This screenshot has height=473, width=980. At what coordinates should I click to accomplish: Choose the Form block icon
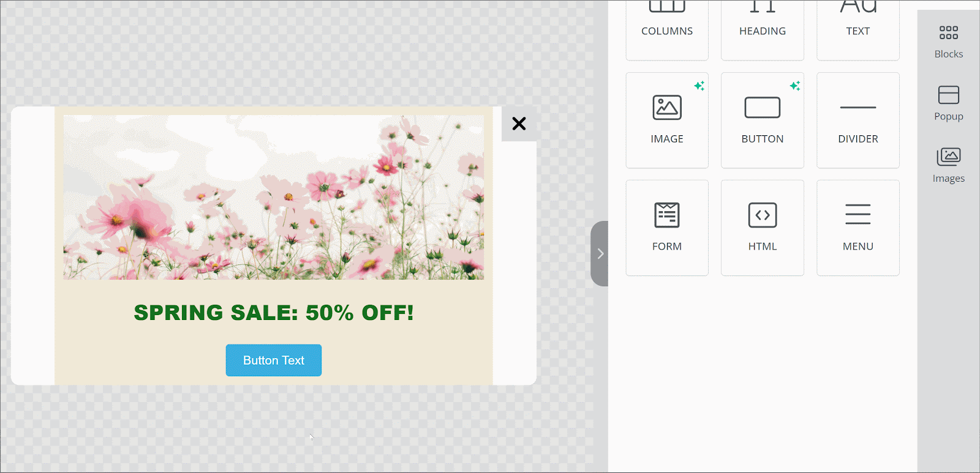(666, 215)
